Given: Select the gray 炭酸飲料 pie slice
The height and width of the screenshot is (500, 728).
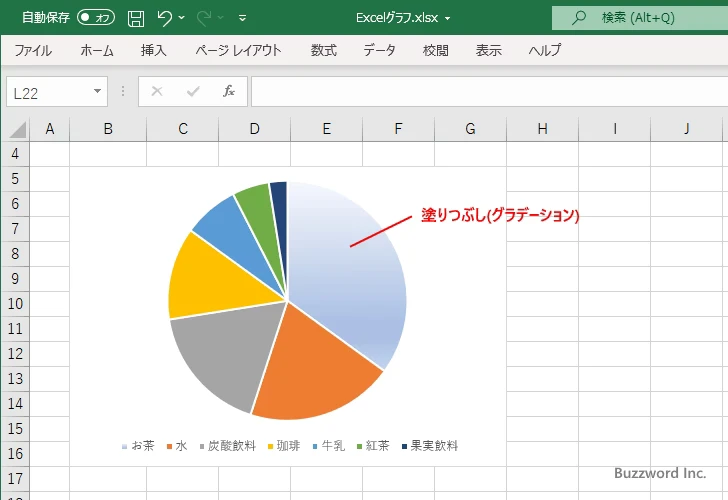Looking at the screenshot, I should pos(223,357).
